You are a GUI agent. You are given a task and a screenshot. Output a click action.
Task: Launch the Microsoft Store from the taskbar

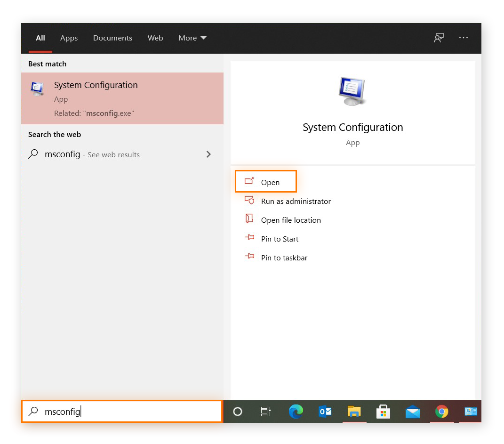(x=383, y=411)
